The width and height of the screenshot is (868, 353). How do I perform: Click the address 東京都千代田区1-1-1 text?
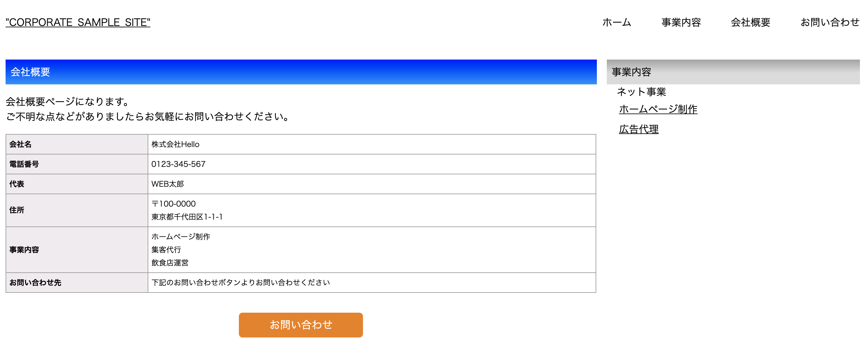[187, 217]
